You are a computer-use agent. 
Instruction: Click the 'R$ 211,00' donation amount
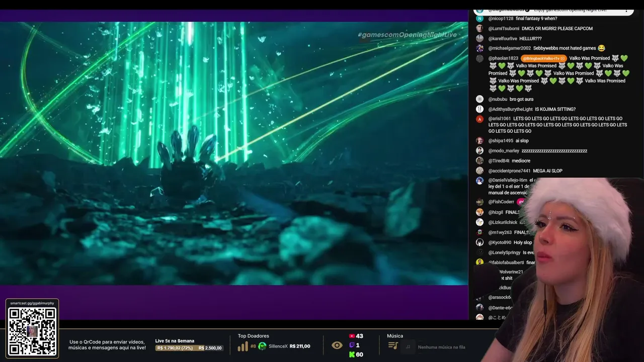[x=300, y=346]
